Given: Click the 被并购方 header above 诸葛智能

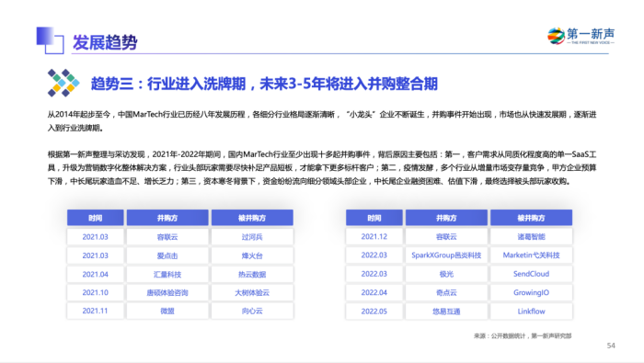Looking at the screenshot, I should [x=531, y=218].
